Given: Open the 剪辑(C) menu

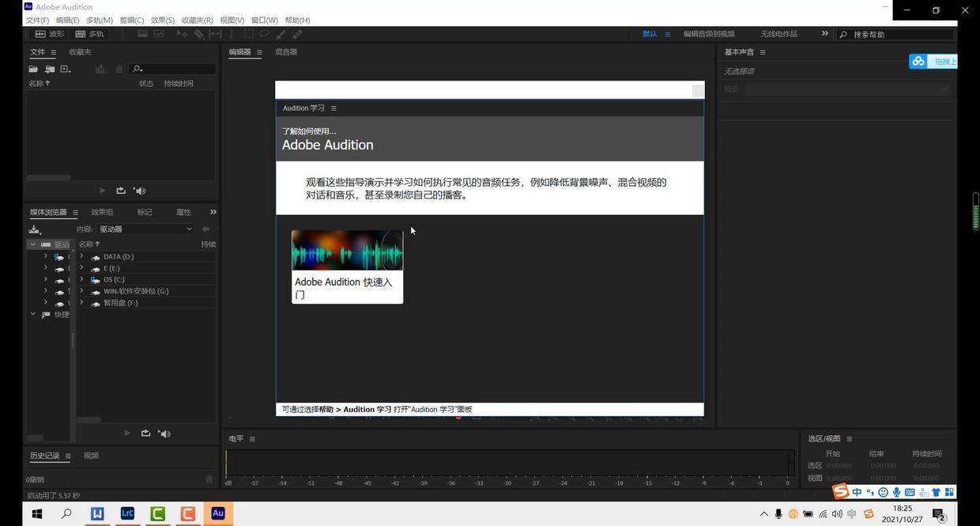Looking at the screenshot, I should [x=132, y=20].
